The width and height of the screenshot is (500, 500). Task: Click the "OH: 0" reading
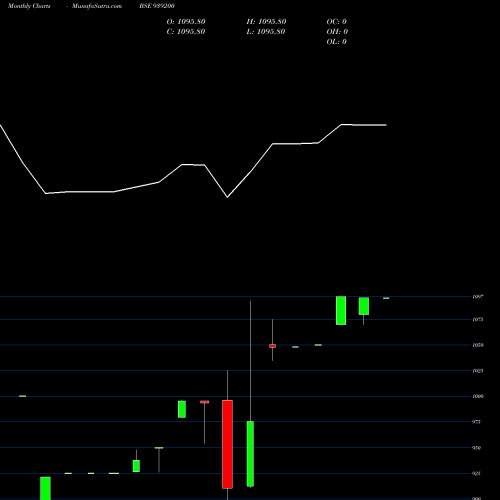tap(337, 32)
